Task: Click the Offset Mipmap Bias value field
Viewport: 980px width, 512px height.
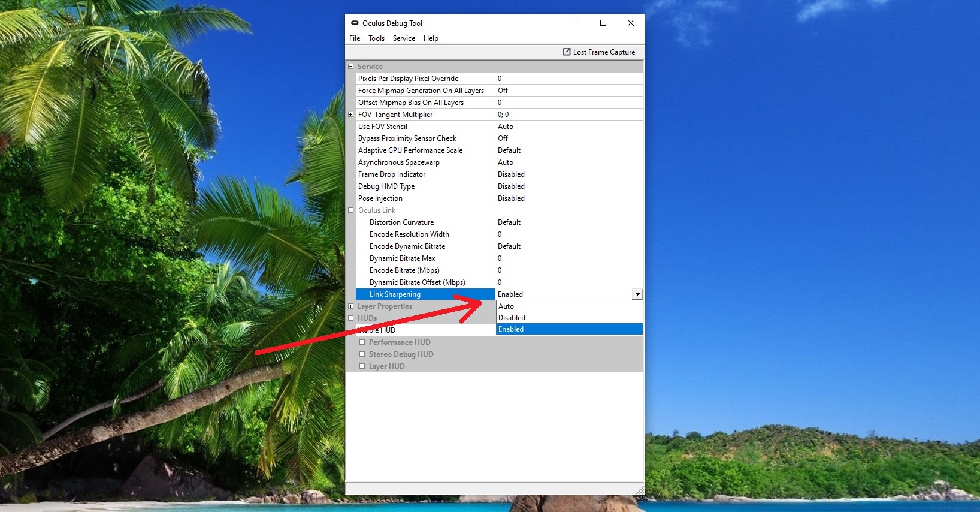Action: tap(569, 103)
